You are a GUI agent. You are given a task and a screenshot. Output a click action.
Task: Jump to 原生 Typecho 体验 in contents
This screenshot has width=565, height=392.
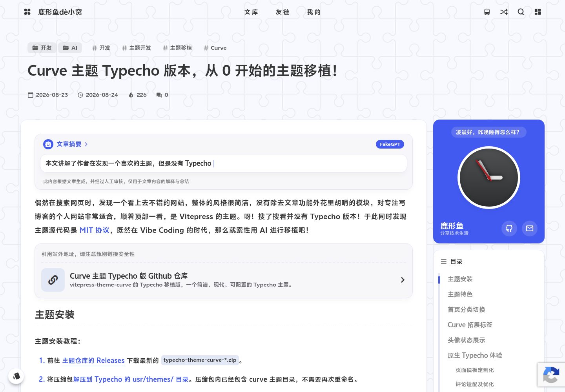click(475, 356)
